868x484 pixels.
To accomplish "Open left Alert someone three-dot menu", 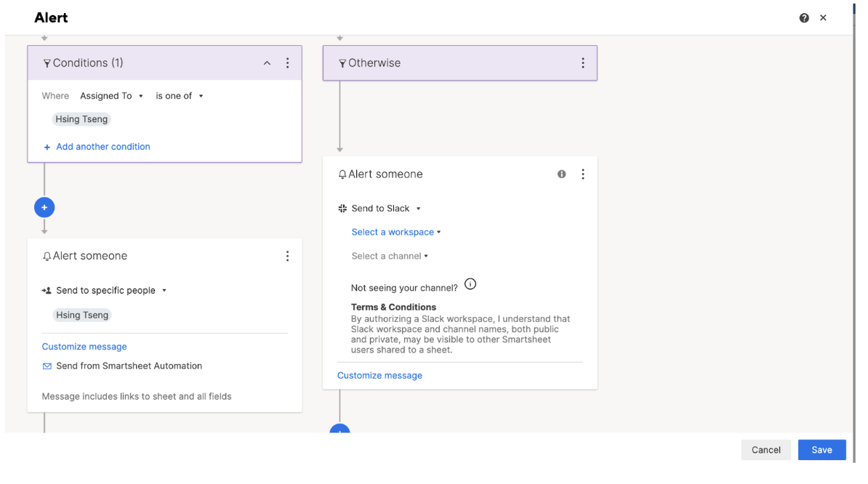I will click(x=287, y=256).
